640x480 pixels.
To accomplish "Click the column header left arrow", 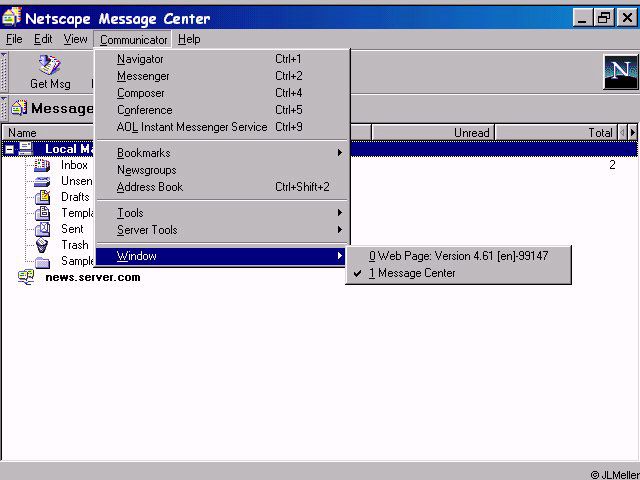I will click(x=622, y=132).
